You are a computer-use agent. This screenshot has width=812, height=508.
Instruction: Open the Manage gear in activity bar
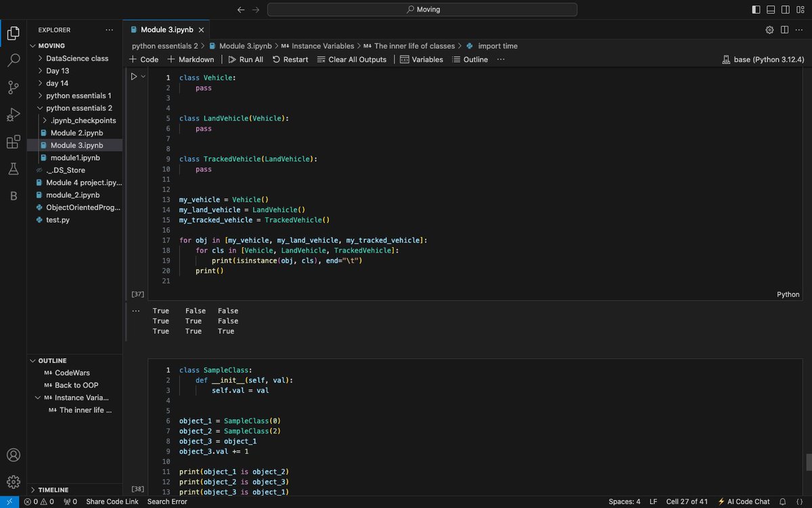tap(13, 482)
